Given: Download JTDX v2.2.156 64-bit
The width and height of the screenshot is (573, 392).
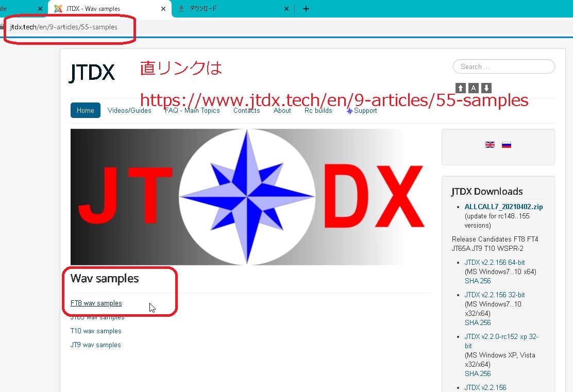Looking at the screenshot, I should tap(495, 262).
